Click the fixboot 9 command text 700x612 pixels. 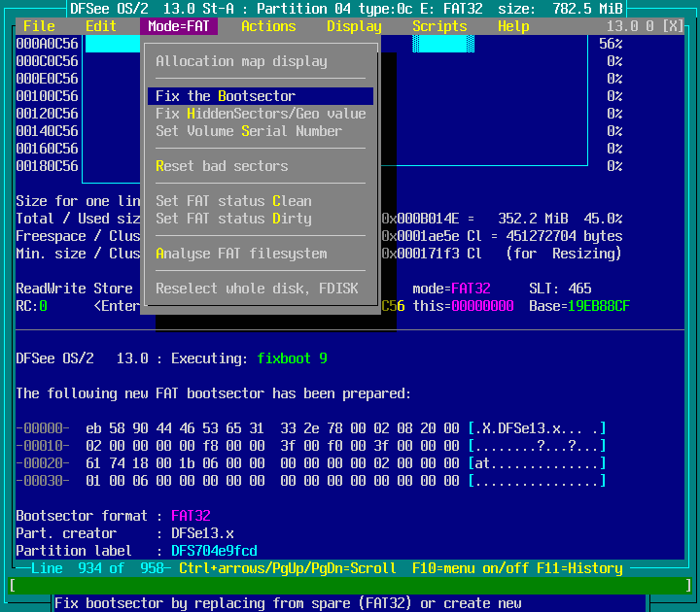(292, 358)
